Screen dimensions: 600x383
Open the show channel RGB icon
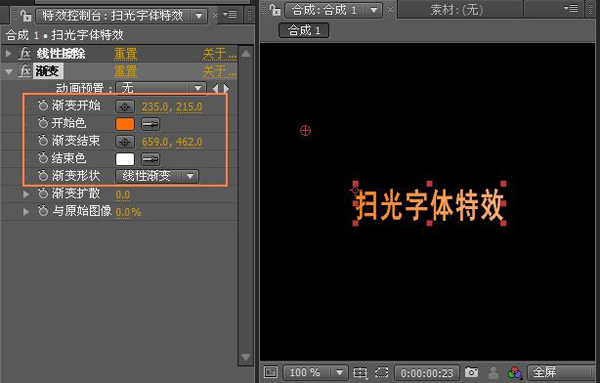515,372
